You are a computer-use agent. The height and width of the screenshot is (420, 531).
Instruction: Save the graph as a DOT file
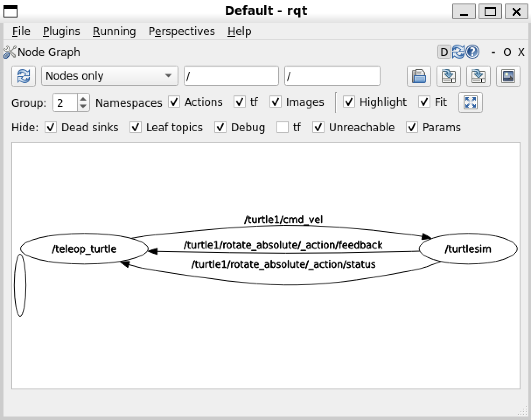click(448, 76)
